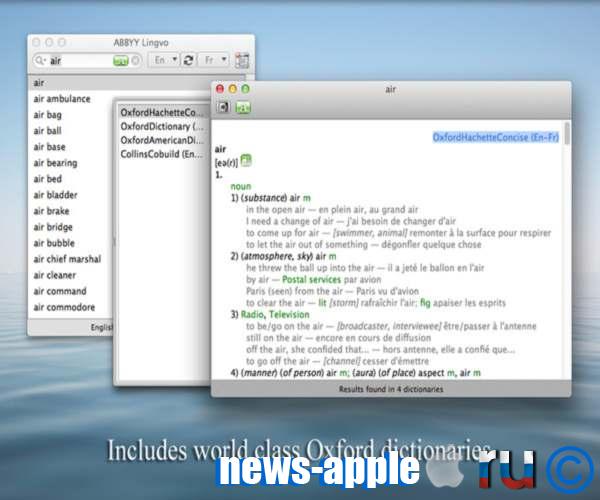The width and height of the screenshot is (600, 500).
Task: Select 'air bladder' in the word list
Action: click(x=55, y=195)
